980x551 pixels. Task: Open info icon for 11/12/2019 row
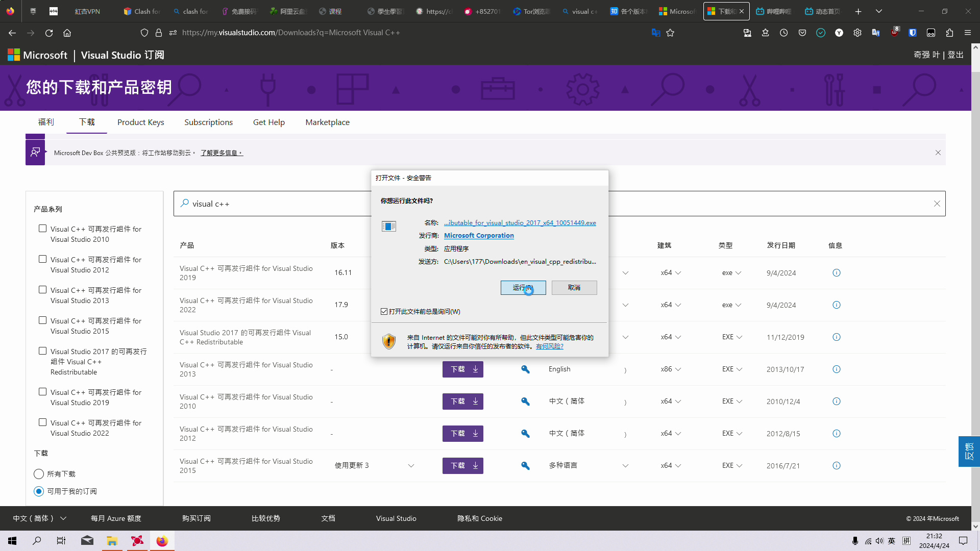pos(836,337)
